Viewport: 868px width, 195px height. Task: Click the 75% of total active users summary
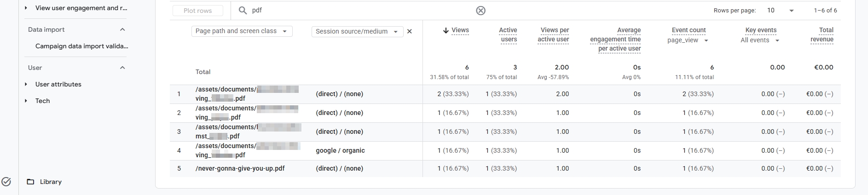point(502,77)
